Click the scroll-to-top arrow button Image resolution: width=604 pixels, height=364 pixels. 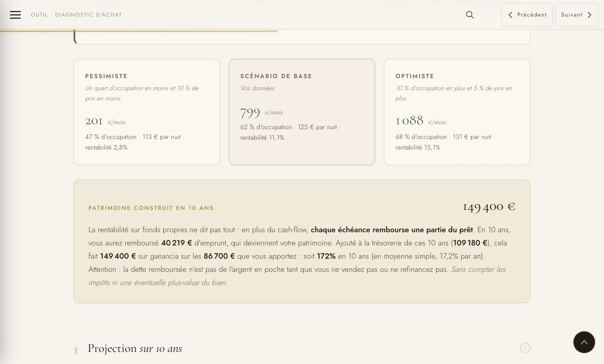click(x=584, y=342)
